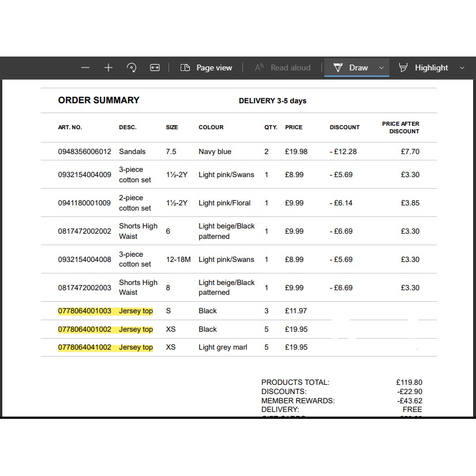Click the total amount £119.80
Image resolution: width=476 pixels, height=476 pixels.
tap(409, 382)
